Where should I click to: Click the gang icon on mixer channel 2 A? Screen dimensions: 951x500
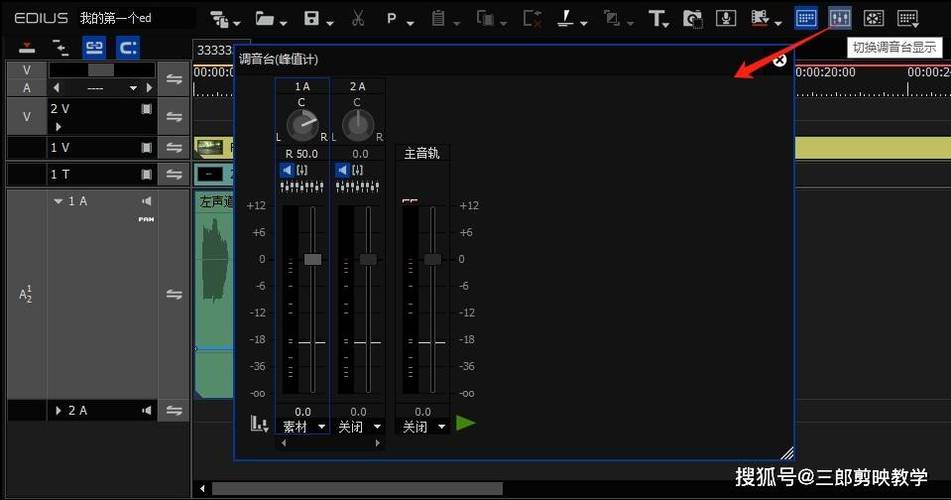coord(358,171)
